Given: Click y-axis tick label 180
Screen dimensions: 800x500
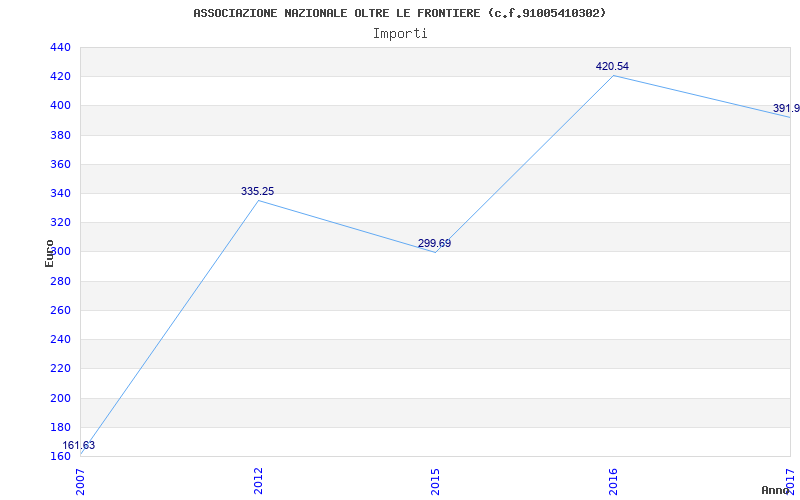Looking at the screenshot, I should (x=60, y=427).
